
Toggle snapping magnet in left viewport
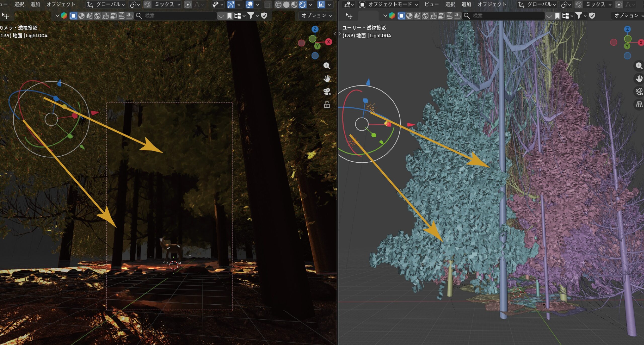(147, 5)
